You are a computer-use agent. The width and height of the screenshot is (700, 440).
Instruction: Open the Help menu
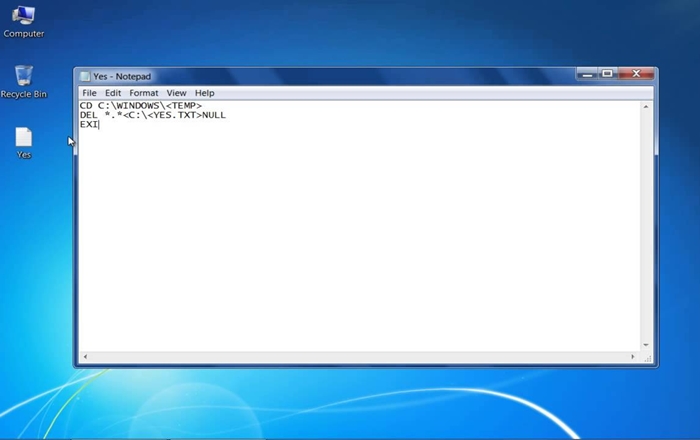tap(204, 93)
